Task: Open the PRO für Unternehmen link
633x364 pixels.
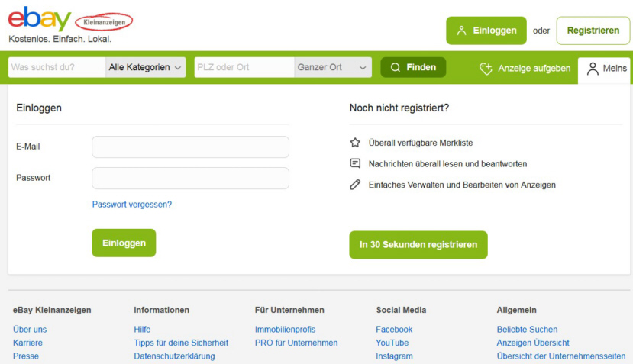Action: (x=296, y=343)
